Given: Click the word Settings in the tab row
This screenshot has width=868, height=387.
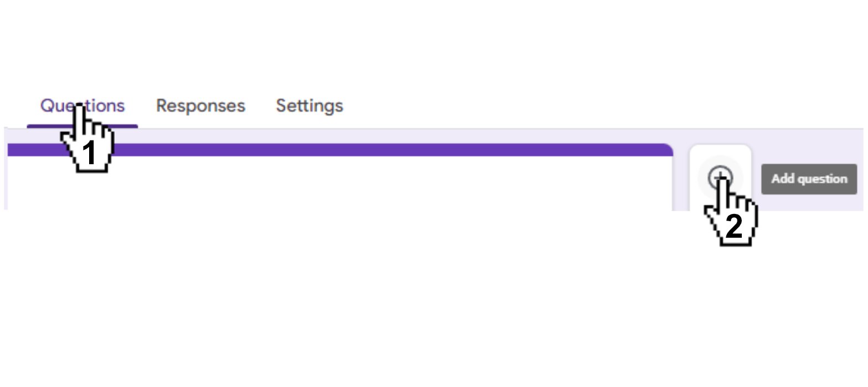Looking at the screenshot, I should (x=309, y=106).
